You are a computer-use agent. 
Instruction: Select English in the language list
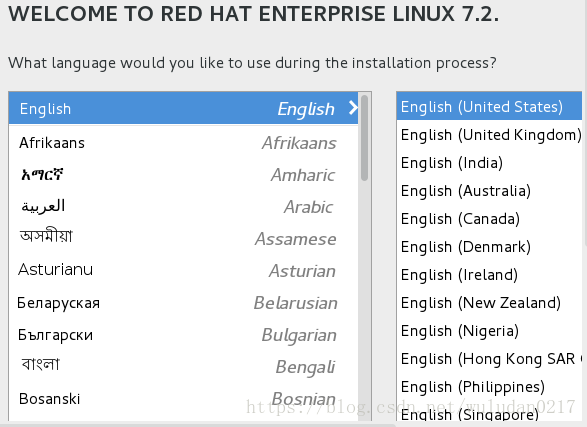coord(183,109)
